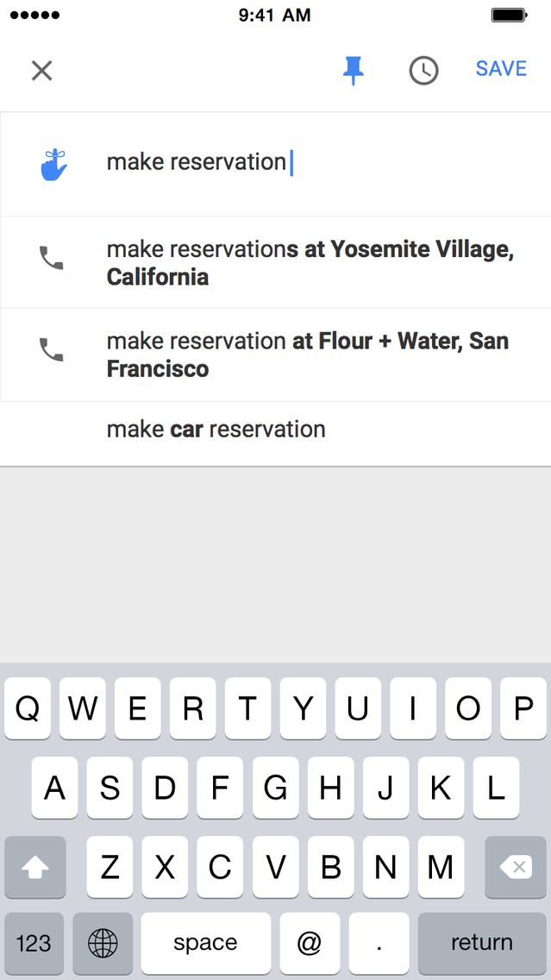Toggle the keyboard Shift key
This screenshot has height=980, width=551.
point(35,867)
